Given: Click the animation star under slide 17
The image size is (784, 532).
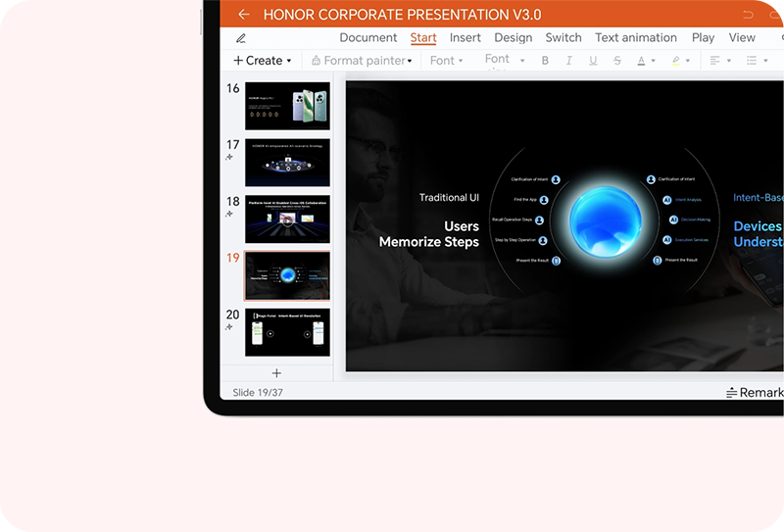Looking at the screenshot, I should click(x=229, y=157).
